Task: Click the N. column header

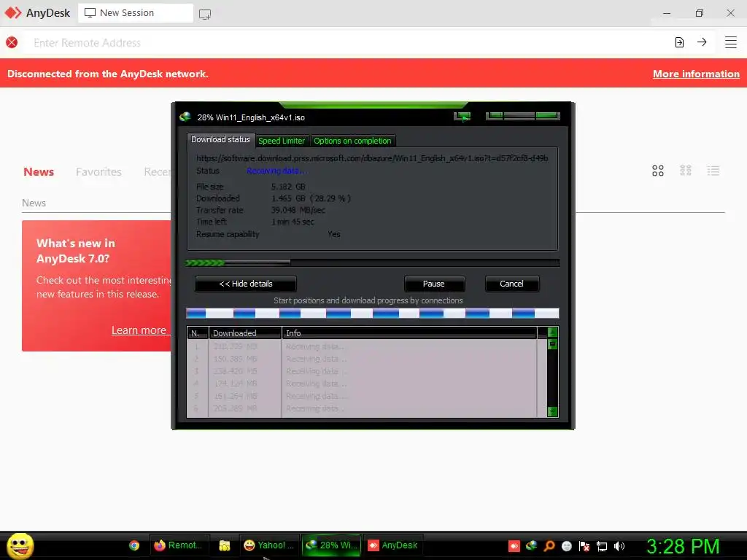Action: click(198, 332)
